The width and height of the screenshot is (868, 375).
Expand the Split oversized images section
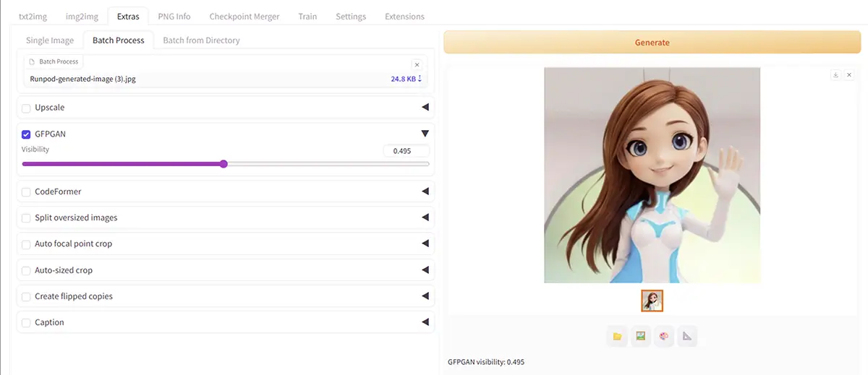425,218
